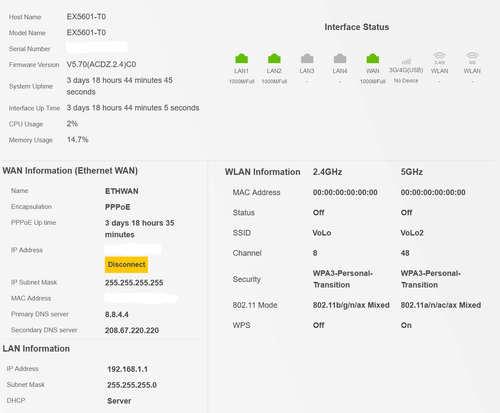The height and width of the screenshot is (413, 500).
Task: Click the 5G WLAN wifi icon
Action: pos(472,58)
